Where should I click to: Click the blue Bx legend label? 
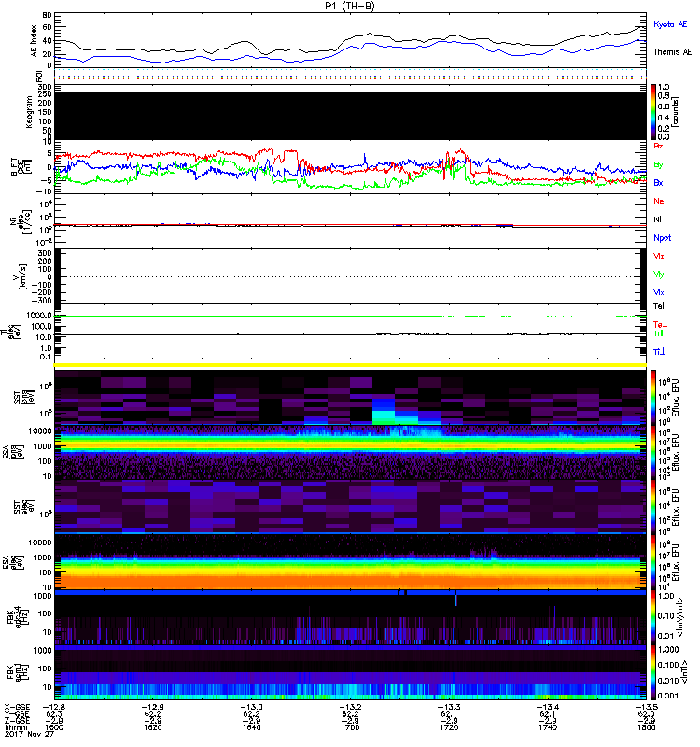pos(658,183)
